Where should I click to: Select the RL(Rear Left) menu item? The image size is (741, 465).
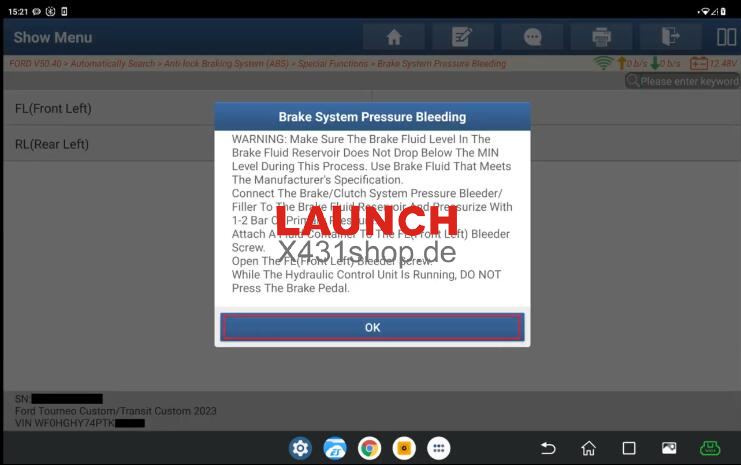pyautogui.click(x=110, y=144)
